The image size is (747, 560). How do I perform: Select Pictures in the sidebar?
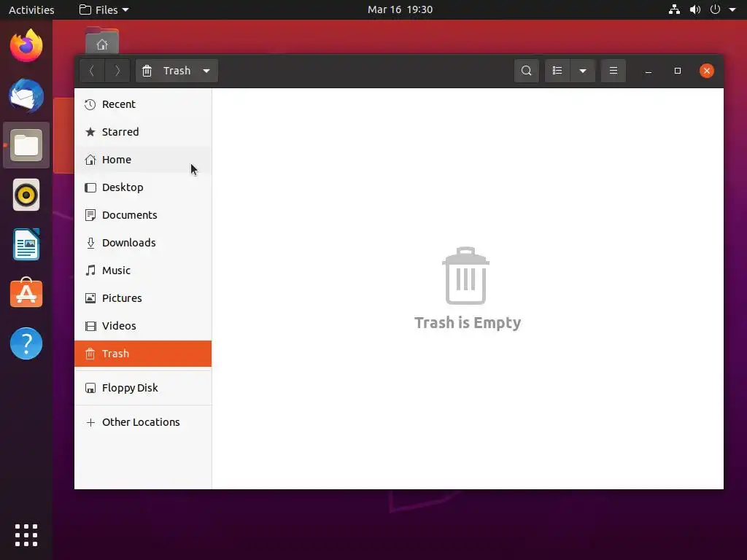tap(143, 298)
